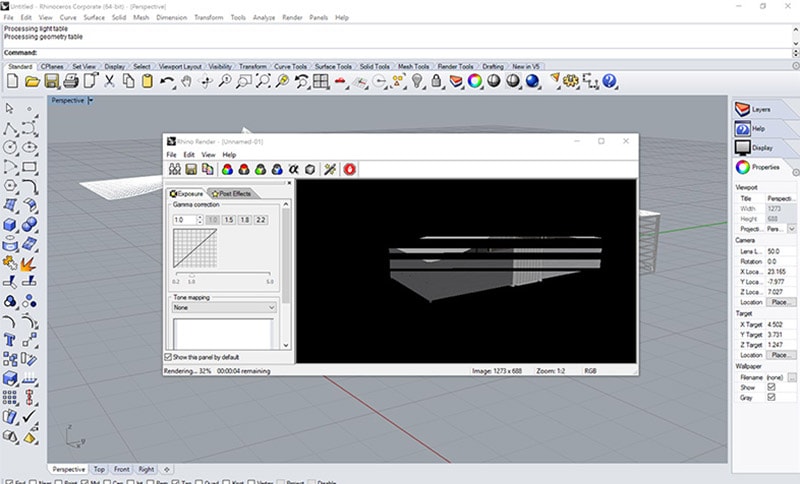Click the gamma correction slider track
Viewport: 800px width, 484px height.
222,274
